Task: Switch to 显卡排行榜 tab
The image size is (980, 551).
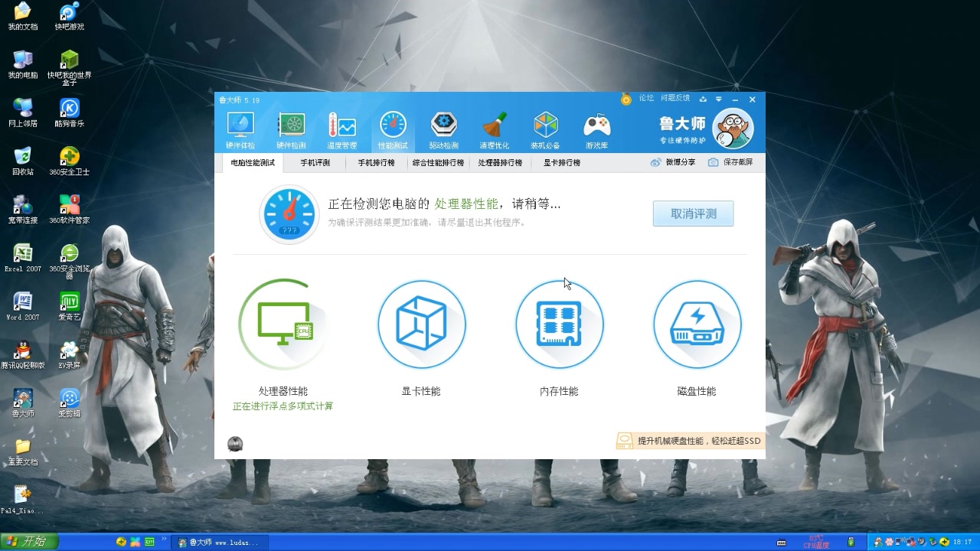Action: tap(562, 163)
